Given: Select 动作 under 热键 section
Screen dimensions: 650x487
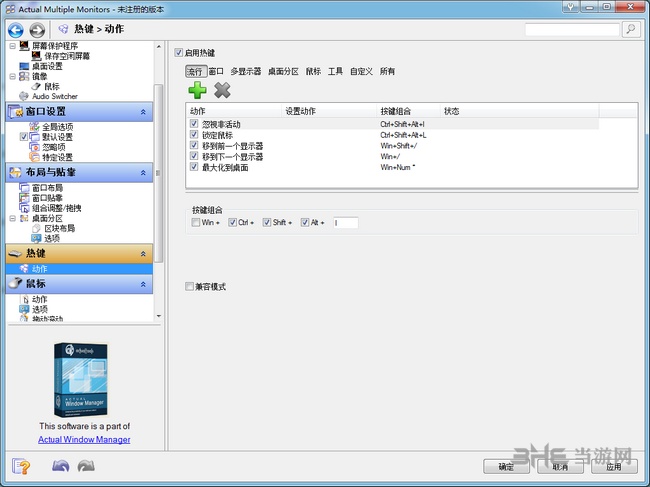Looking at the screenshot, I should point(39,269).
